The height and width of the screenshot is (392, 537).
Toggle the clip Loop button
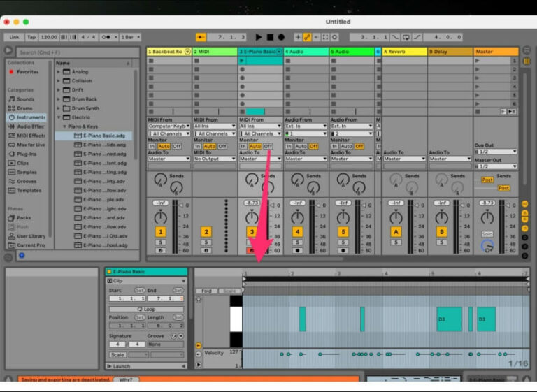[x=147, y=309]
